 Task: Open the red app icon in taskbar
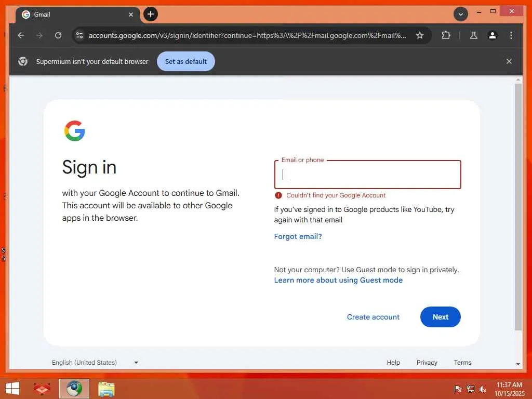pos(42,389)
